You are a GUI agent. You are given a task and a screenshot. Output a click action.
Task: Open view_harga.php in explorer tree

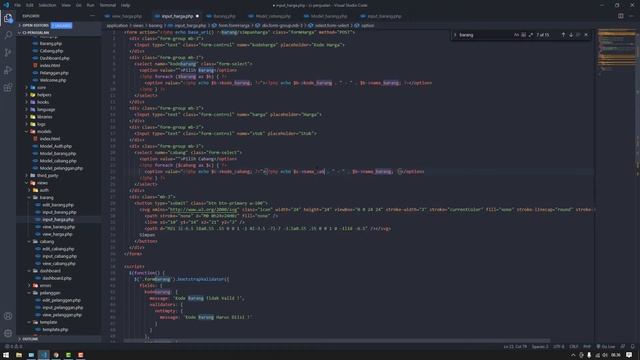pyautogui.click(x=57, y=234)
